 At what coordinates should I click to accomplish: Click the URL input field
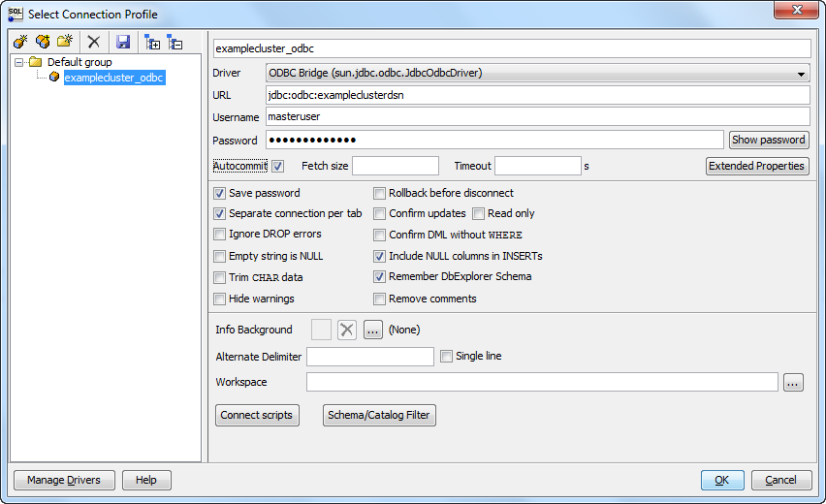point(538,95)
